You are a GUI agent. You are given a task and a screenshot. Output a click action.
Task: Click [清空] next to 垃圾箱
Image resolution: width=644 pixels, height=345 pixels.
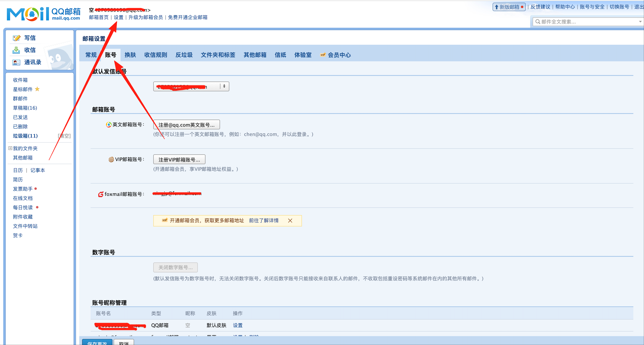64,136
